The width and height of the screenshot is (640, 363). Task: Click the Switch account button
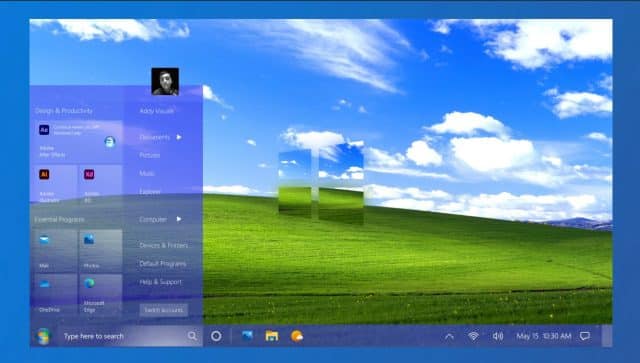click(164, 310)
